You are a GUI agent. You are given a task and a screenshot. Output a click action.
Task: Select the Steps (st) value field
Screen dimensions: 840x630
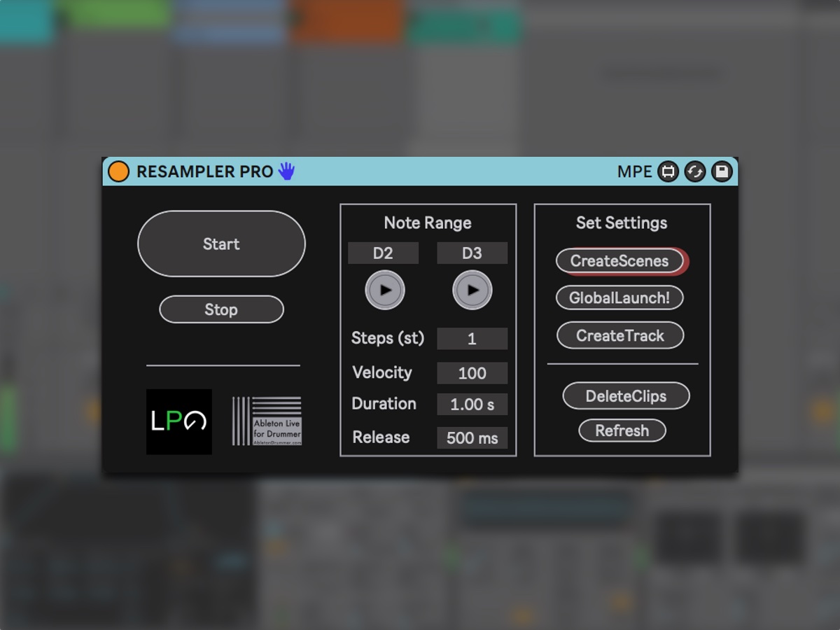(472, 338)
